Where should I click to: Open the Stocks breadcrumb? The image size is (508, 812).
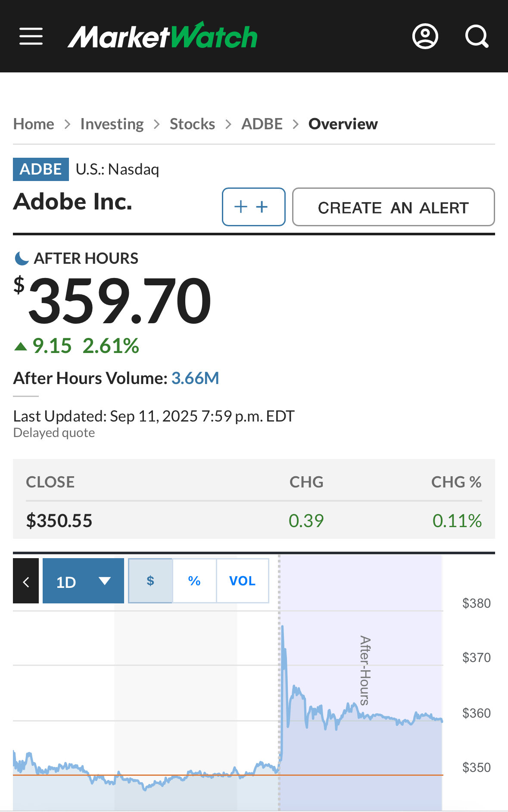coord(192,124)
